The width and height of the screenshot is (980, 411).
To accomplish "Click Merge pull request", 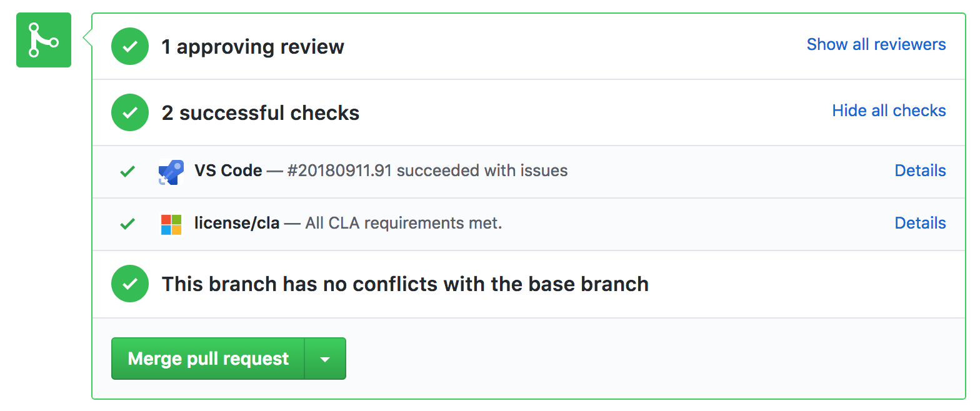I will click(x=207, y=359).
